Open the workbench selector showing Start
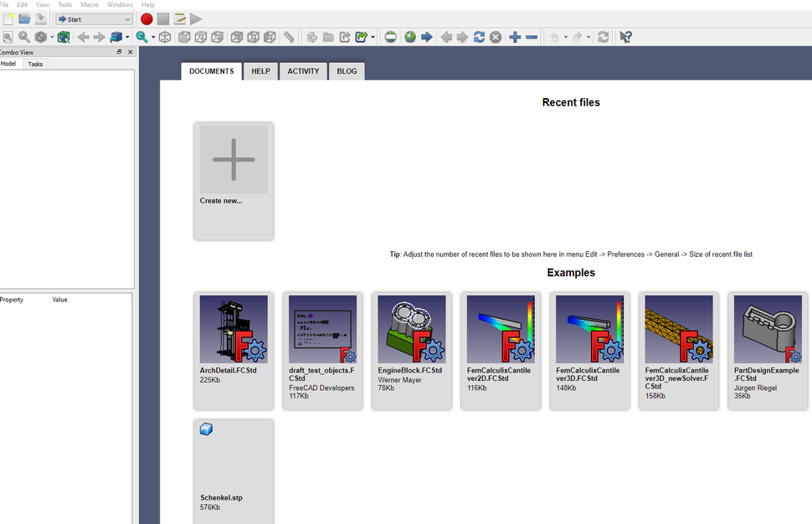This screenshot has height=524, width=812. point(92,18)
